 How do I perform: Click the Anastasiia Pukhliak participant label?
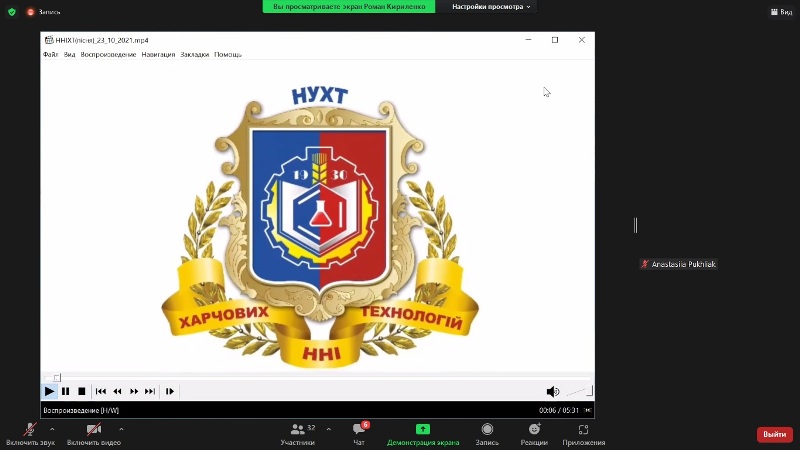[x=679, y=264]
